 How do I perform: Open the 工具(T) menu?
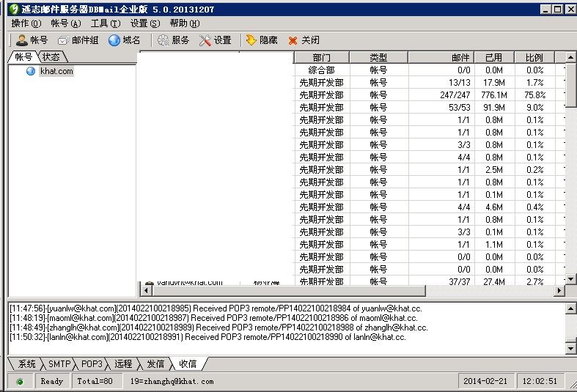(x=106, y=23)
